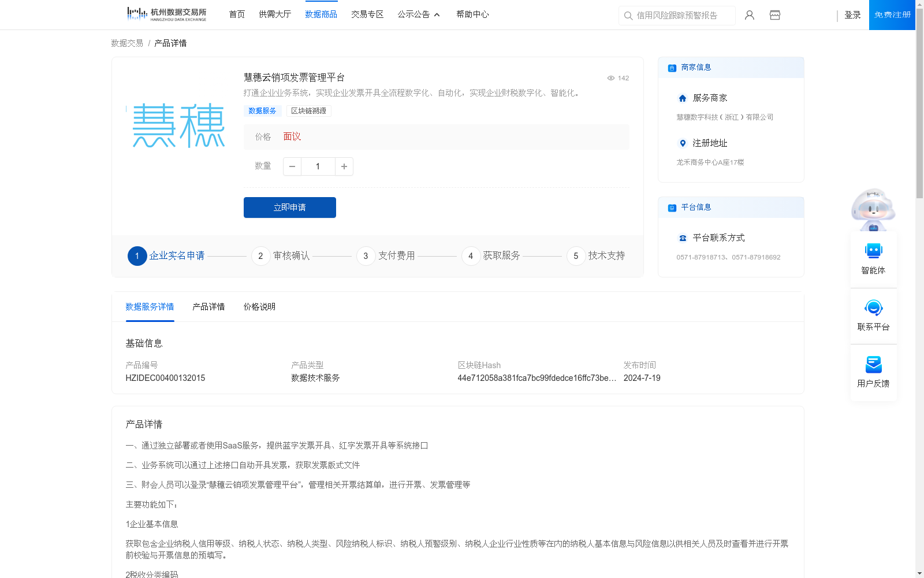The image size is (924, 578).
Task: Click the product title 慧穗云销项发票管理平台
Action: point(294,77)
